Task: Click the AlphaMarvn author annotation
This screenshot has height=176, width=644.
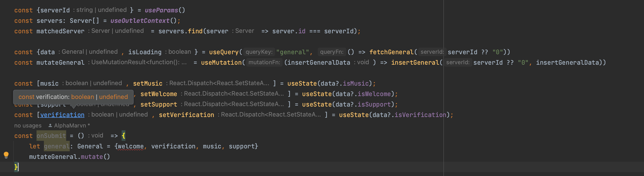Action: point(70,125)
